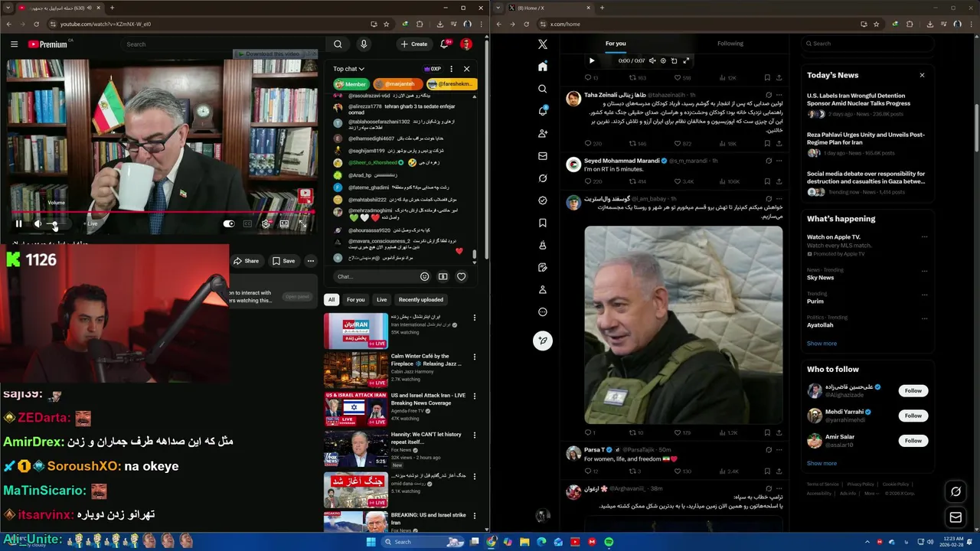The width and height of the screenshot is (980, 551).
Task: Open more options on Taha Zeinali's post
Action: [x=779, y=95]
